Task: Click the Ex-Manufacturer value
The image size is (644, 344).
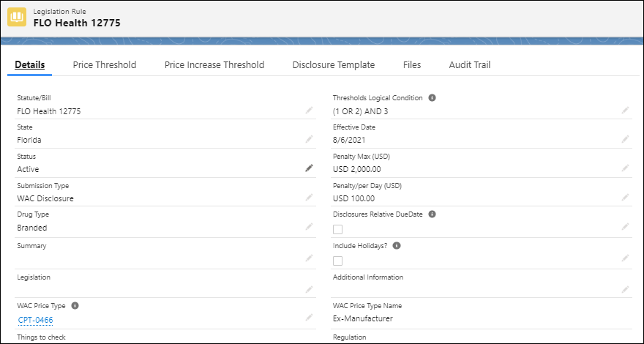Action: pyautogui.click(x=363, y=318)
